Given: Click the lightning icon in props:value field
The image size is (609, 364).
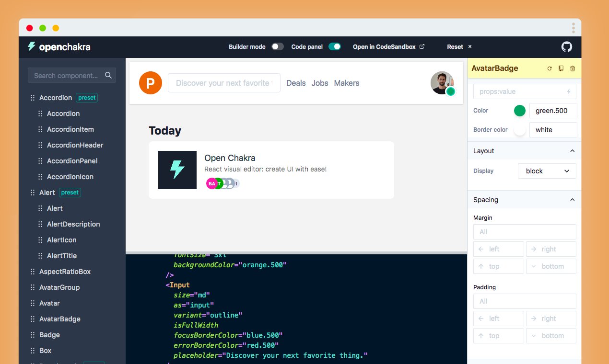Looking at the screenshot, I should (569, 91).
